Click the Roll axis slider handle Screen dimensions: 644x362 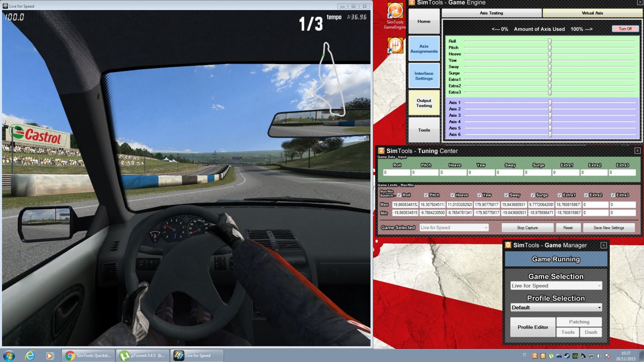pos(549,41)
